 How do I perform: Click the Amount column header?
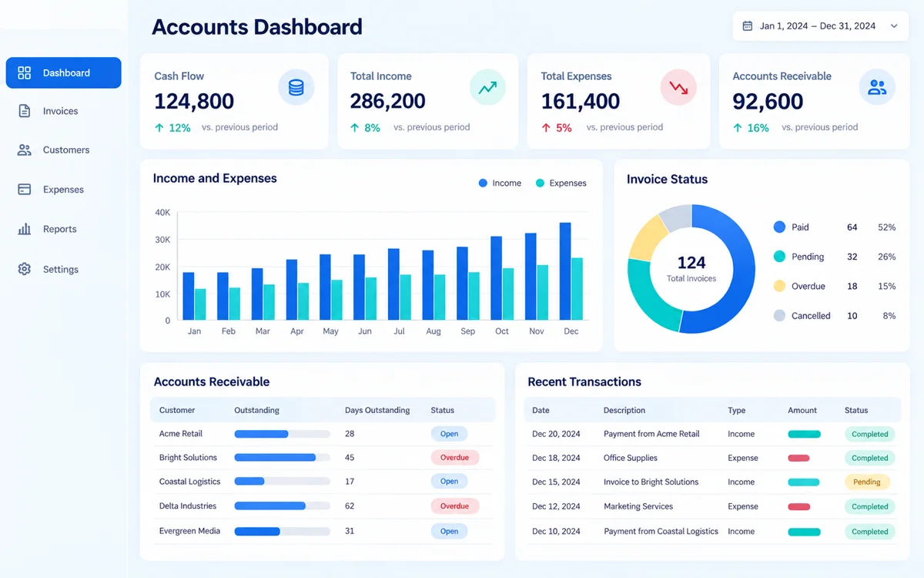point(802,410)
